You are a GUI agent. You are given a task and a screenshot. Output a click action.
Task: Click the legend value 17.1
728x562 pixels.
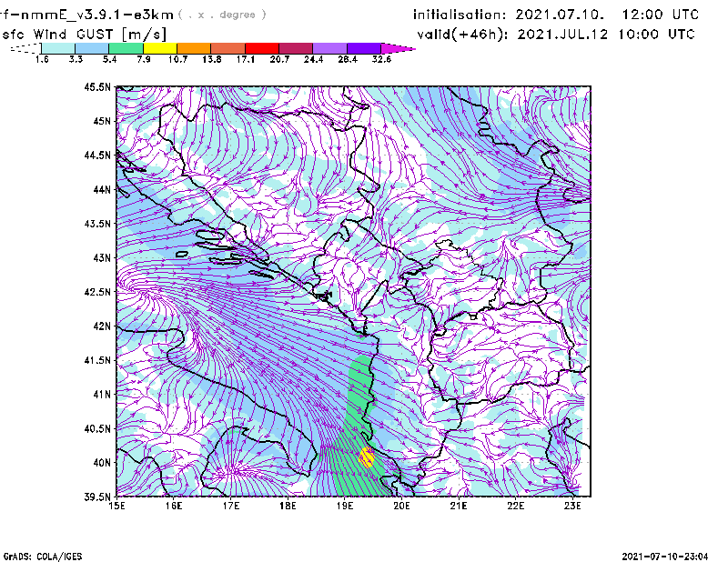246,59
